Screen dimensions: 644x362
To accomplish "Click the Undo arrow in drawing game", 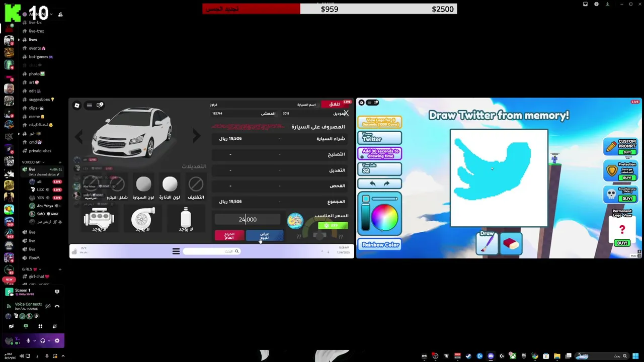I will tap(372, 184).
